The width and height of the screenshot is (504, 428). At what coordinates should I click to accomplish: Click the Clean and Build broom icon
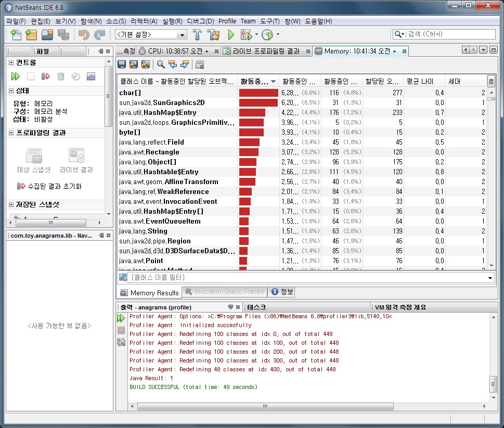click(213, 34)
